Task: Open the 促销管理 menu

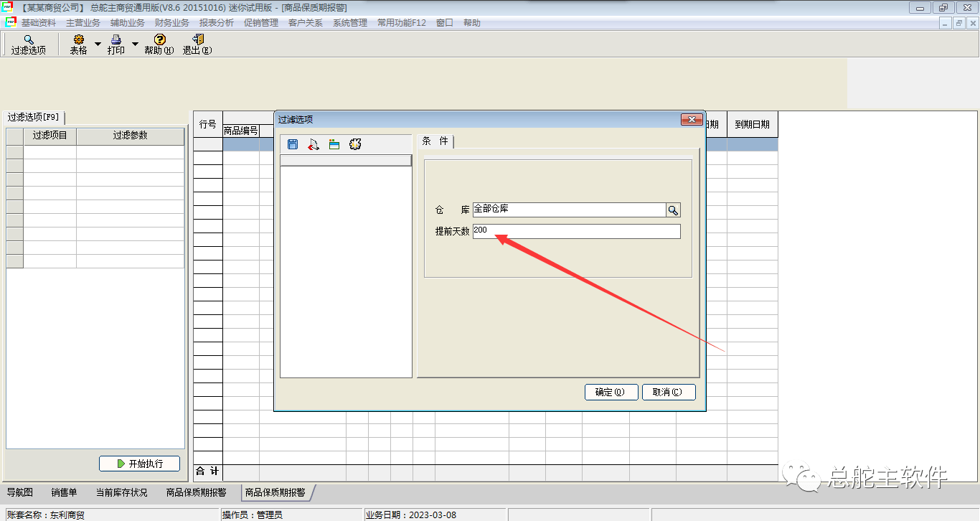Action: pos(261,23)
